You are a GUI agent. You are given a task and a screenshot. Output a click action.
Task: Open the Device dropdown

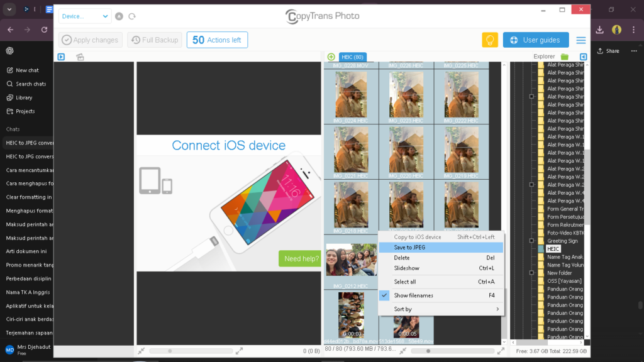(x=85, y=16)
